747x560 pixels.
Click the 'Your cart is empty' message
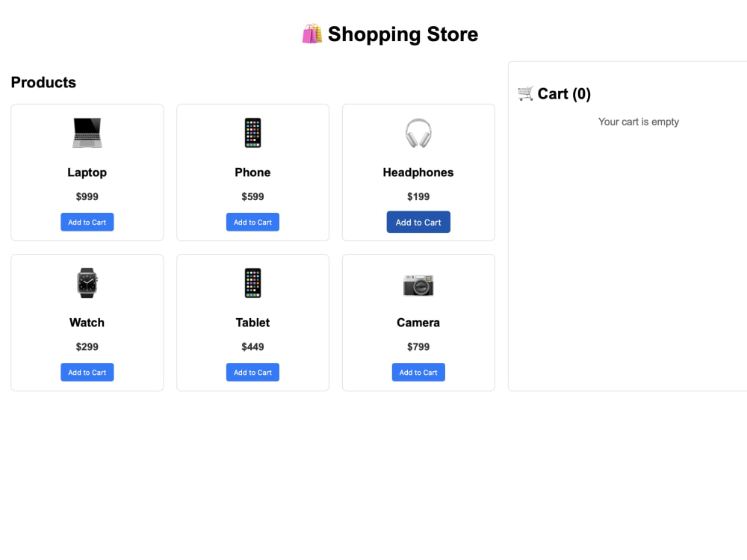pos(639,122)
